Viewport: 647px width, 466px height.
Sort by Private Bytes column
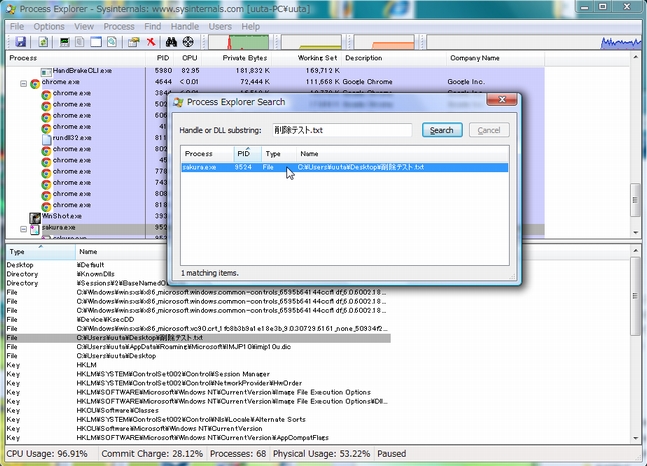[x=238, y=58]
